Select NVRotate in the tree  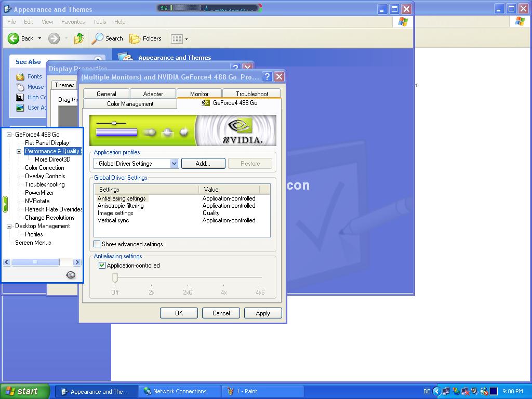[37, 201]
